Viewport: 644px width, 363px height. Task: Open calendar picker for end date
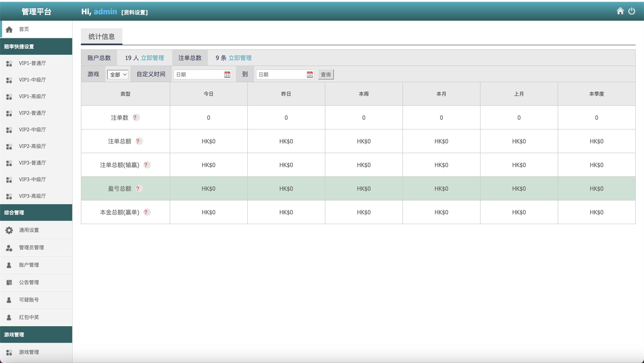310,75
